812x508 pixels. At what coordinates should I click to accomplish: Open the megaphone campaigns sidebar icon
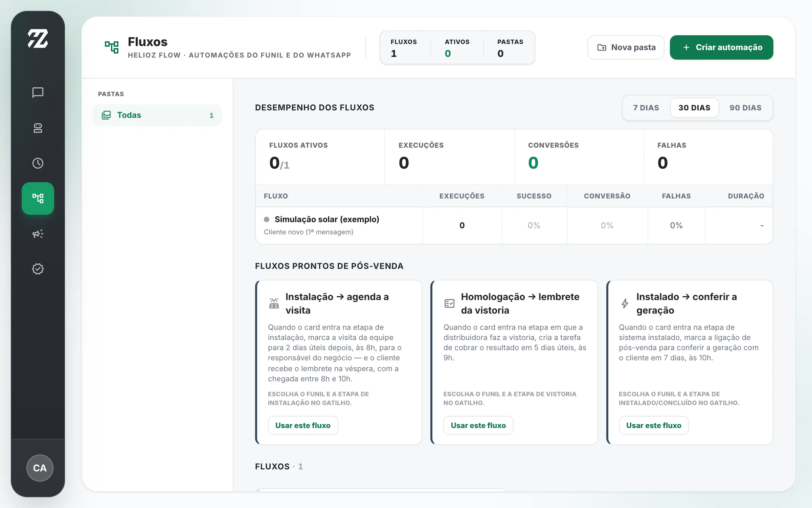[x=38, y=234]
